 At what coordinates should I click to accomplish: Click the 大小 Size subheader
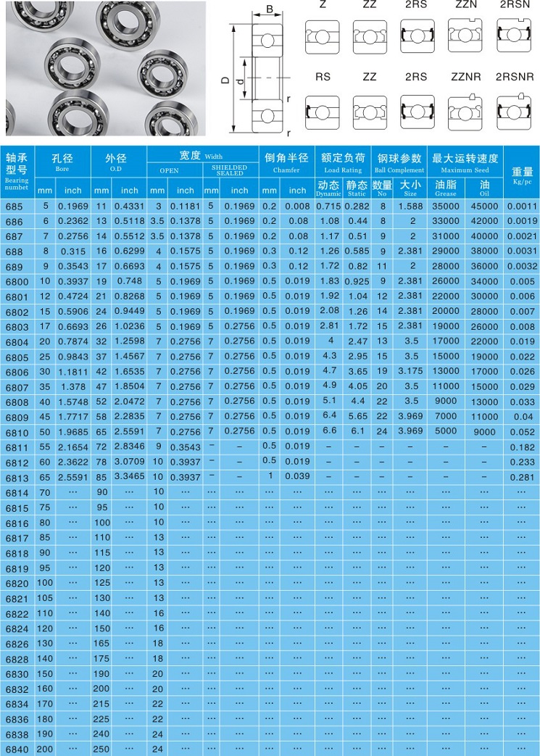tap(410, 188)
